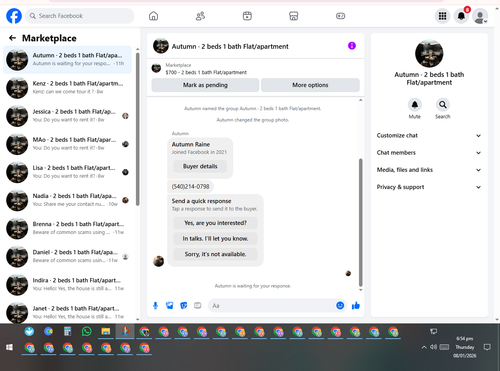Open the apps grid menu
Image resolution: width=500 pixels, height=371 pixels.
click(x=442, y=16)
